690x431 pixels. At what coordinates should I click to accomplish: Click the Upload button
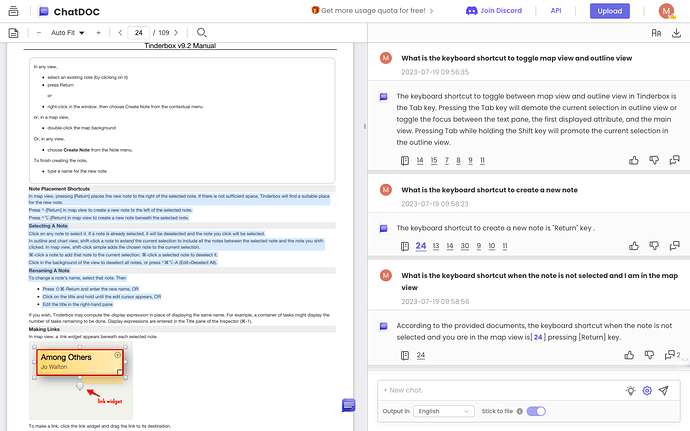[609, 11]
